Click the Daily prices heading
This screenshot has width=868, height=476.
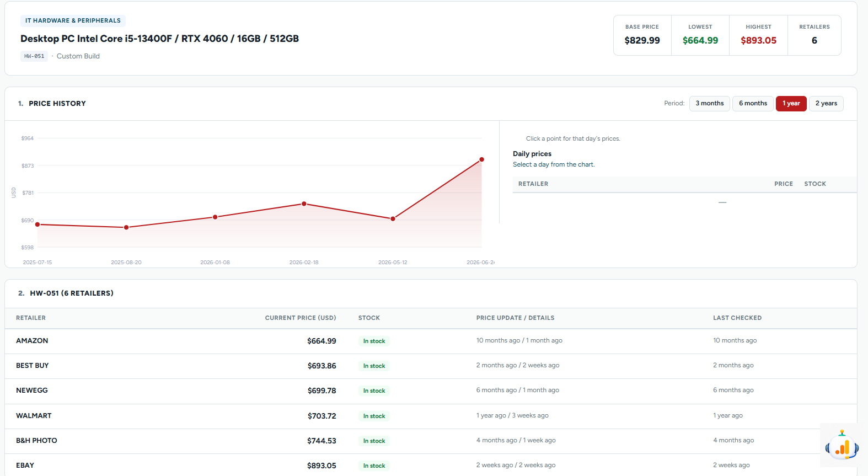tap(532, 154)
